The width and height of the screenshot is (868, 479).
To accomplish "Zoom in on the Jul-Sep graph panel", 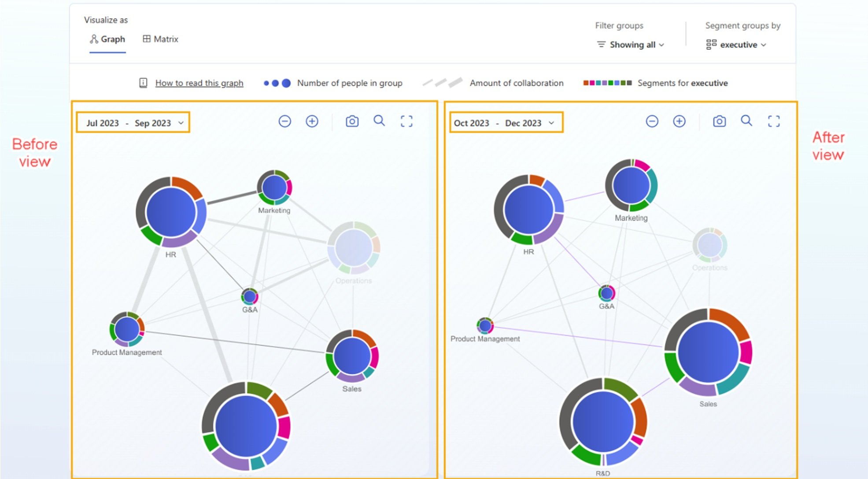I will [311, 121].
